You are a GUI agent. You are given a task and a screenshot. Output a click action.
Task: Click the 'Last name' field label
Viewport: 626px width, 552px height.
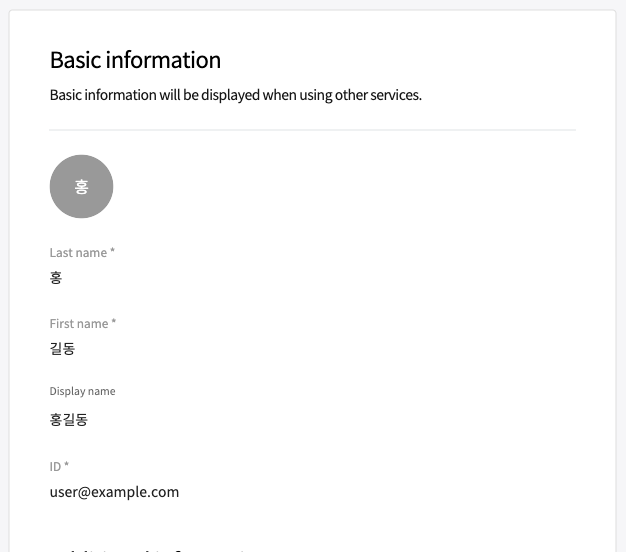coord(78,254)
